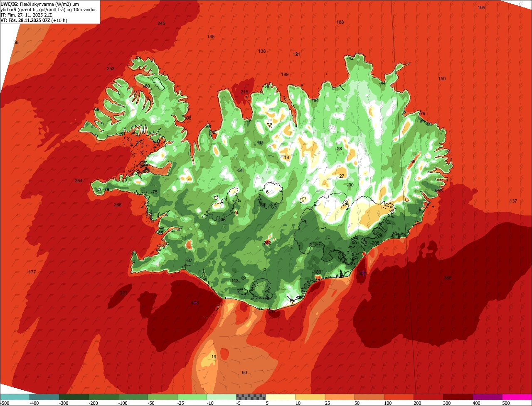The height and width of the screenshot is (406, 532).
Task: Click the value '105' in the top right corner
Action: point(481,7)
